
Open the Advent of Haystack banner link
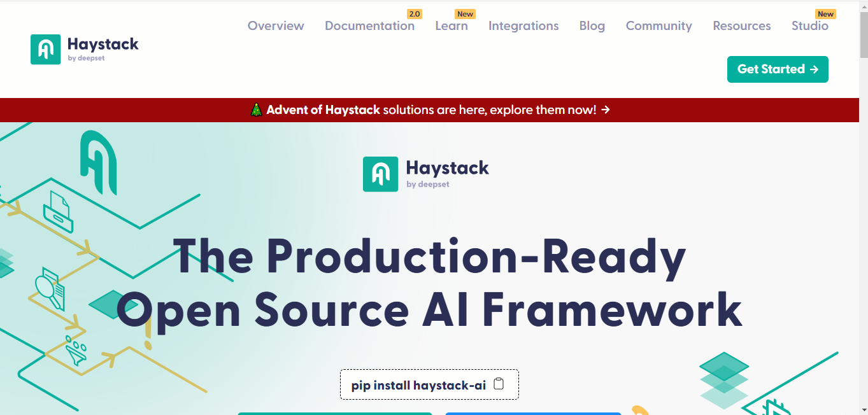click(430, 109)
